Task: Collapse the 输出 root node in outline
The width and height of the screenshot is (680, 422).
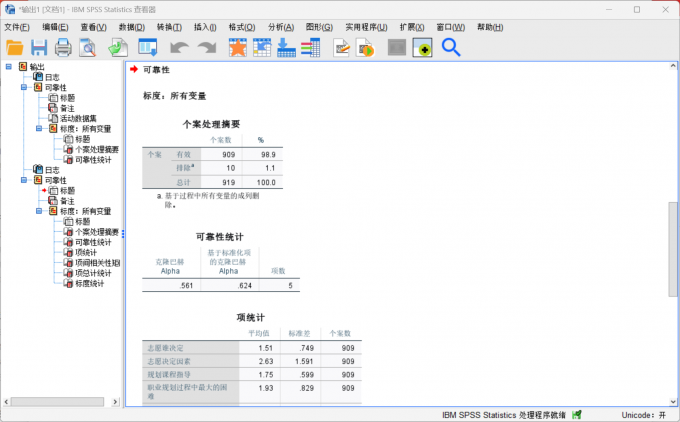Action: [x=9, y=66]
